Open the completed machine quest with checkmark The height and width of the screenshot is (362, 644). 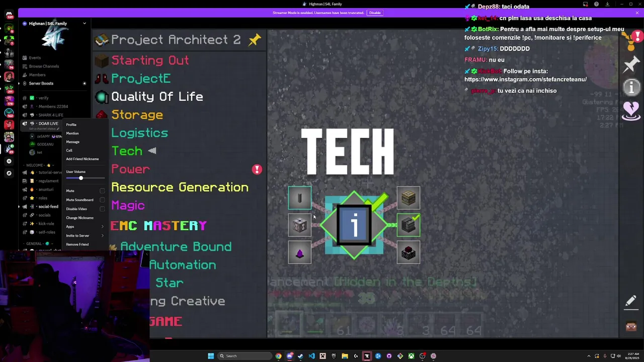[408, 225]
